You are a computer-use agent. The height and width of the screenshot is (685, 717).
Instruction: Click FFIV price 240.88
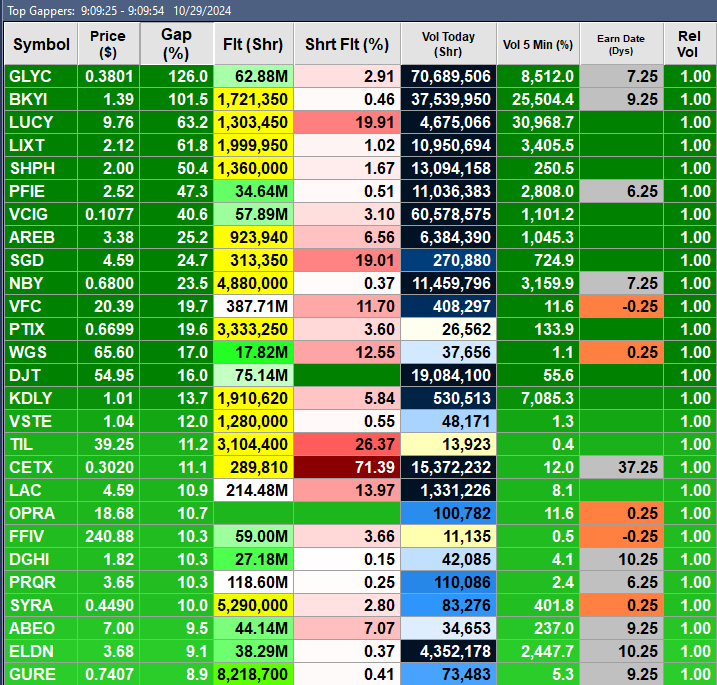(108, 536)
